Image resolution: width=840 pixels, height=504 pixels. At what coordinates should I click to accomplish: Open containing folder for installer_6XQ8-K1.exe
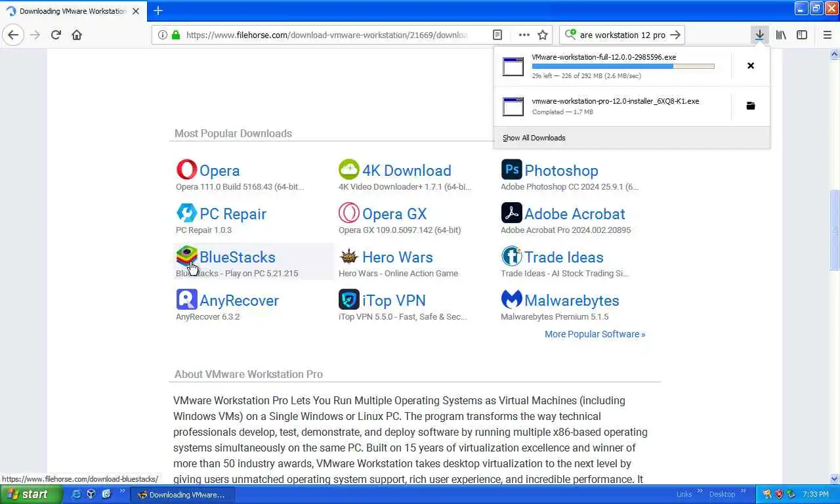pos(751,106)
